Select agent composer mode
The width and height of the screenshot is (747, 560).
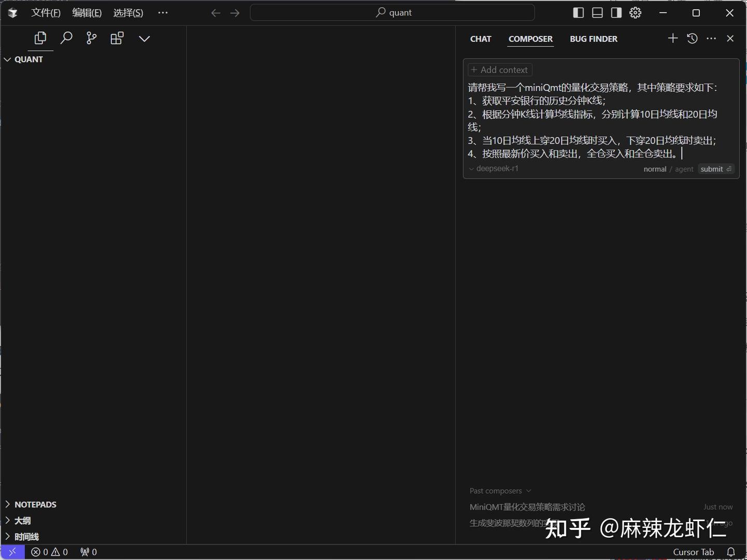[x=684, y=169]
